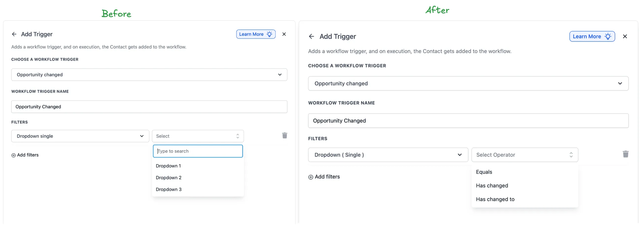Delete the Dropdown single filter using the trash icon
Screen dimensions: 644x232
[x=285, y=135]
